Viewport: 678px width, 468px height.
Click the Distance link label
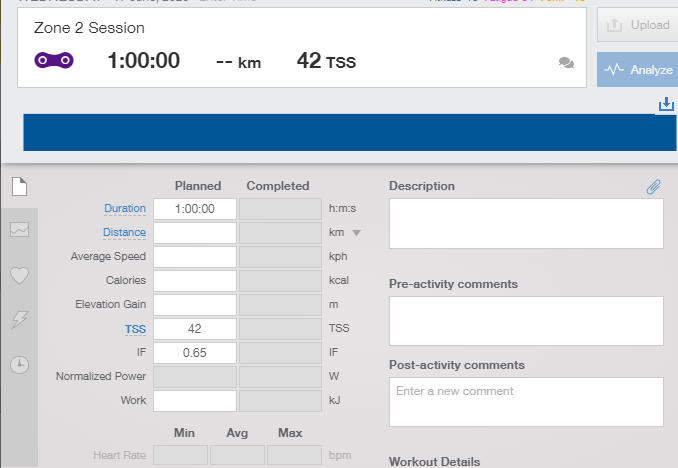tap(125, 232)
